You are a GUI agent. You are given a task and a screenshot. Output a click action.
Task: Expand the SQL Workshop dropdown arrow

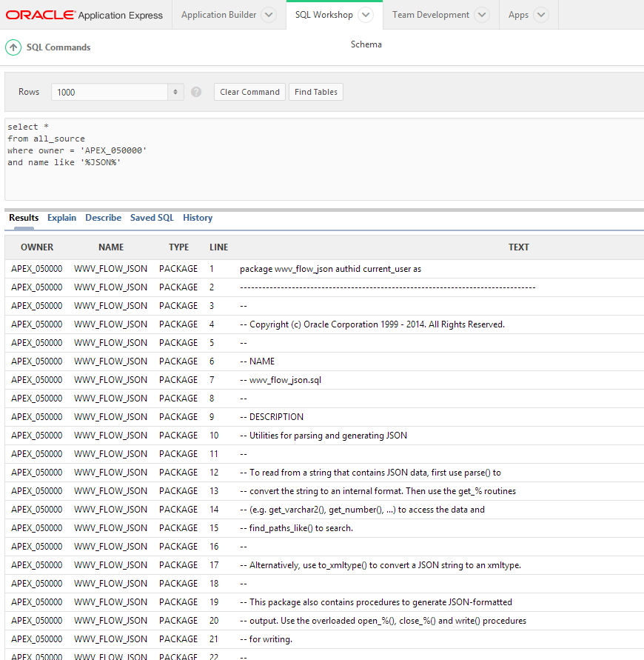pos(366,15)
